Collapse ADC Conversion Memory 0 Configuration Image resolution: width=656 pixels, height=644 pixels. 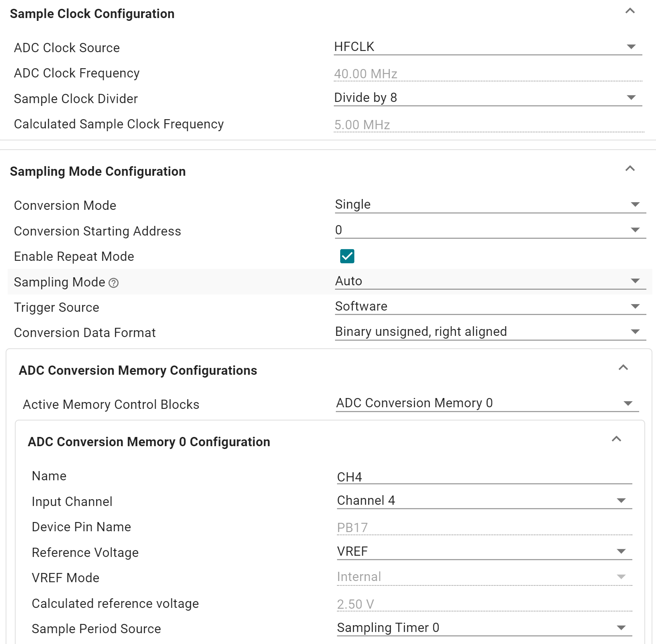click(616, 439)
